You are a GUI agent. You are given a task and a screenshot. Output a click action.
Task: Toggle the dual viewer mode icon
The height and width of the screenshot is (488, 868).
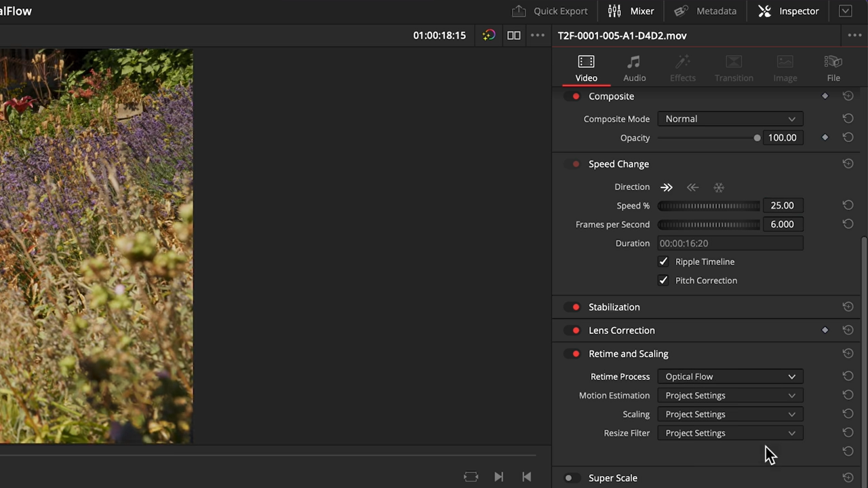(x=514, y=35)
